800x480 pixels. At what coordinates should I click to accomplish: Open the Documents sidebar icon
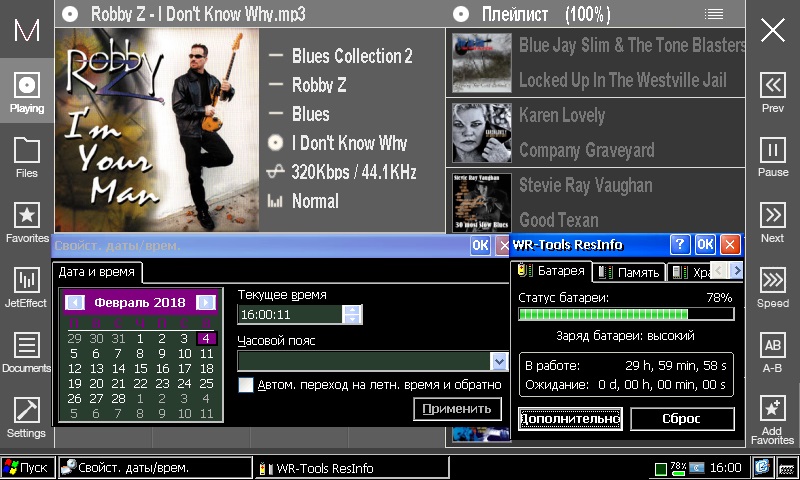click(27, 352)
